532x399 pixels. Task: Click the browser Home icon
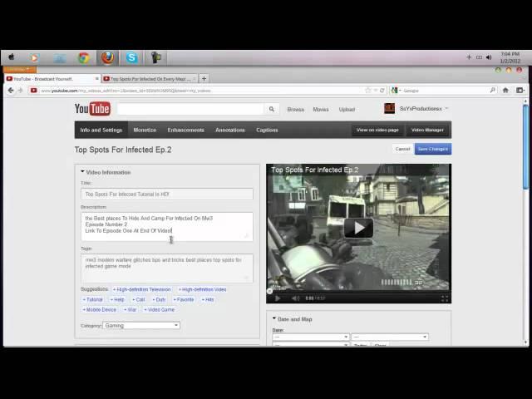(505, 91)
